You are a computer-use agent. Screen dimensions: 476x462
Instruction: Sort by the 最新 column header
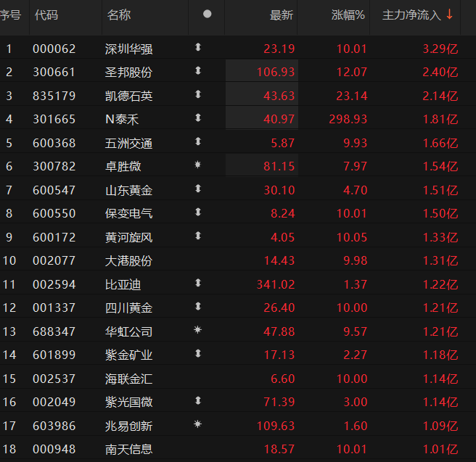click(x=282, y=15)
